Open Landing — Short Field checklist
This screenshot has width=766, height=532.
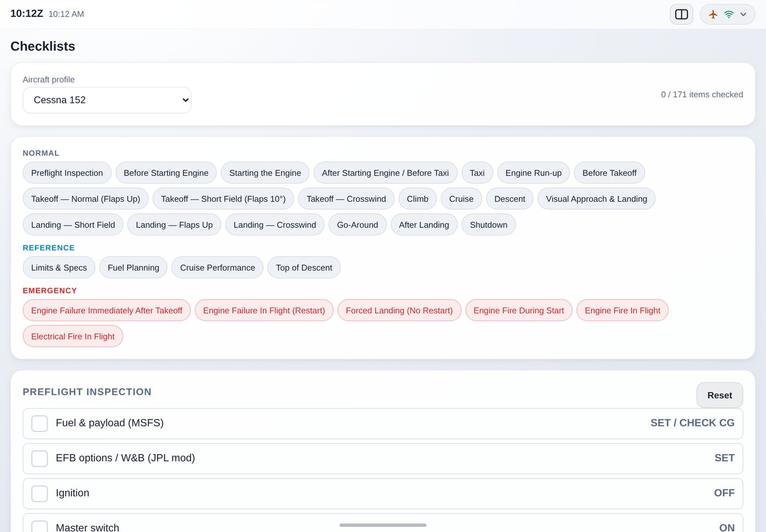(73, 225)
